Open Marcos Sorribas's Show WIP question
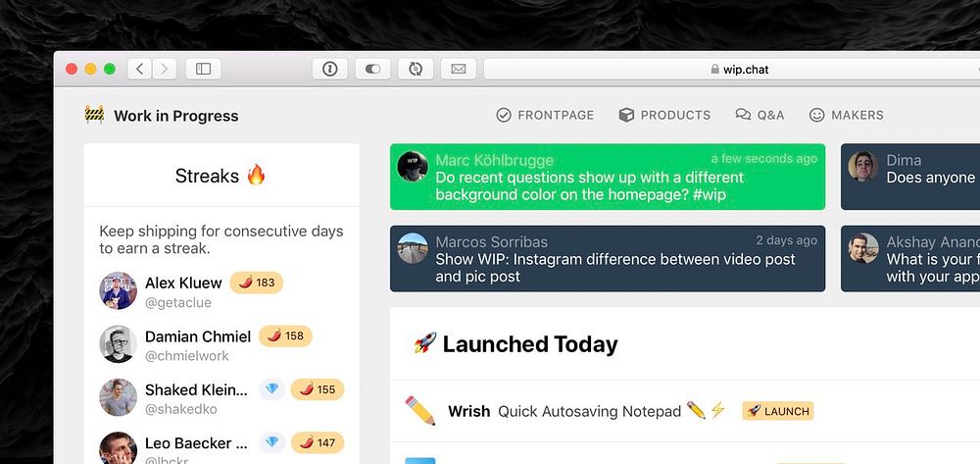 pos(608,259)
